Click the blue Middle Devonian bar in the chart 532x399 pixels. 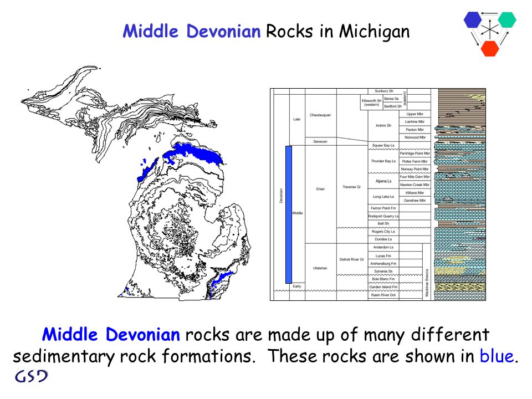pos(289,214)
